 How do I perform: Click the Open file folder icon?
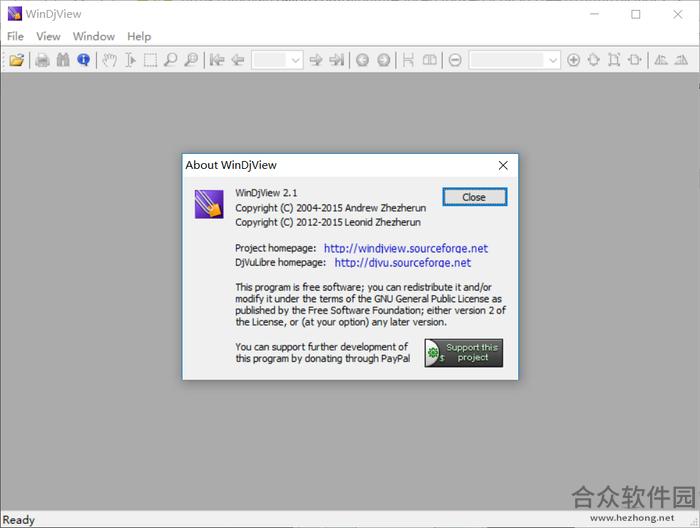(17, 60)
